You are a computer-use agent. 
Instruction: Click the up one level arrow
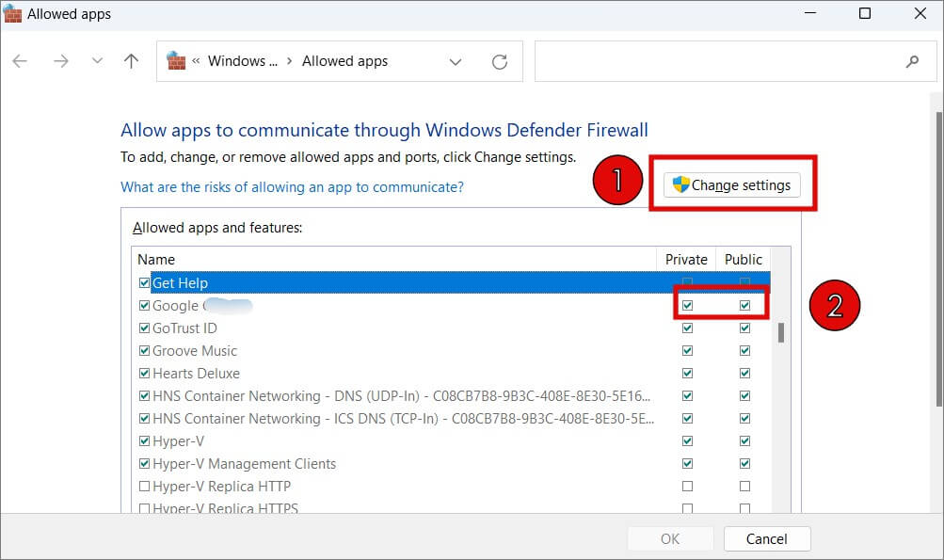(x=131, y=61)
